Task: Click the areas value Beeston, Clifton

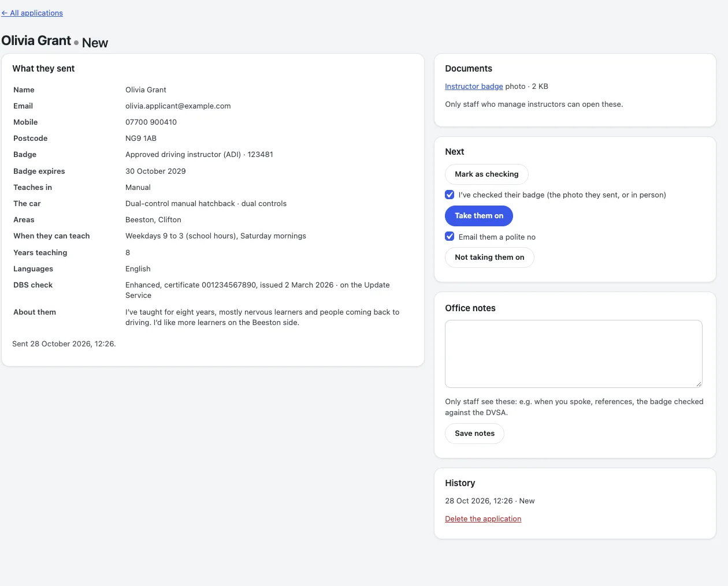Action: tap(153, 219)
